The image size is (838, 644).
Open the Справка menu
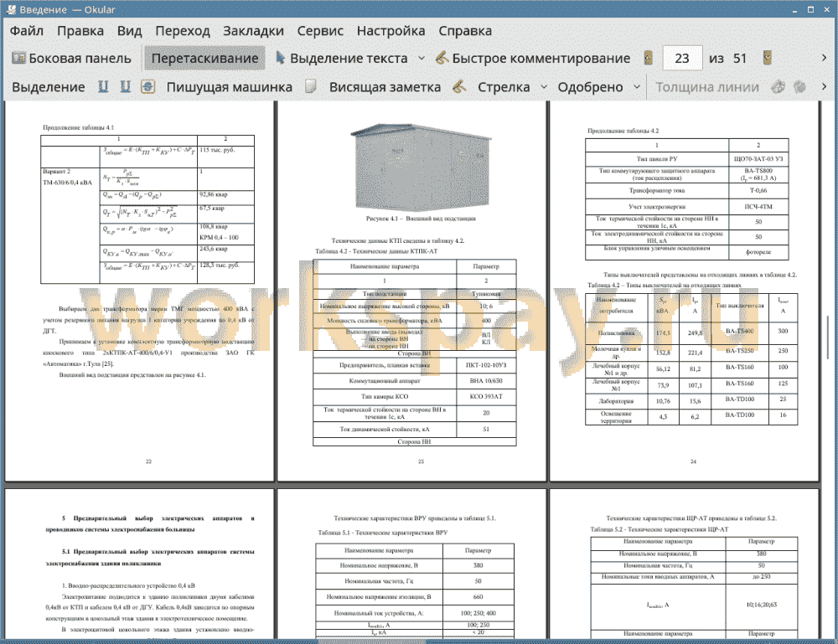pos(465,31)
